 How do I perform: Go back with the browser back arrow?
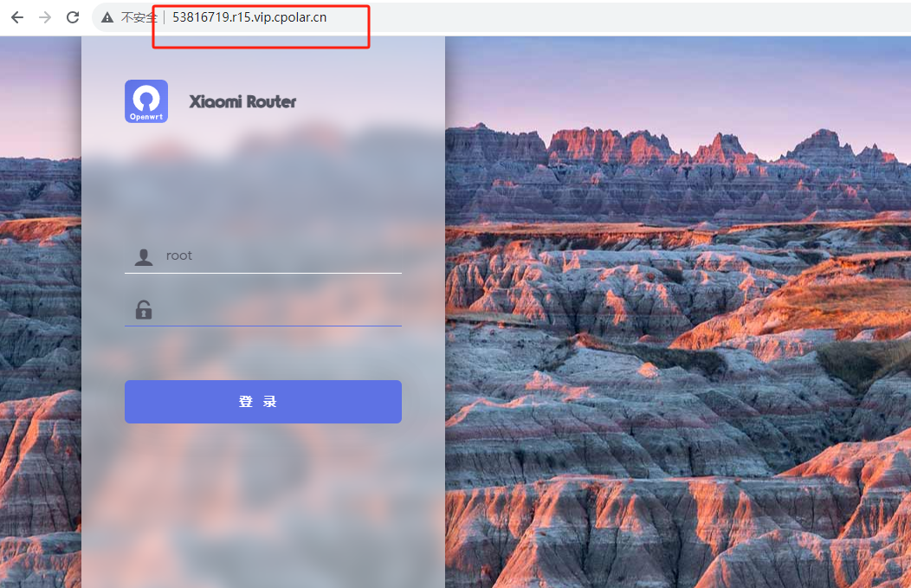(x=17, y=17)
